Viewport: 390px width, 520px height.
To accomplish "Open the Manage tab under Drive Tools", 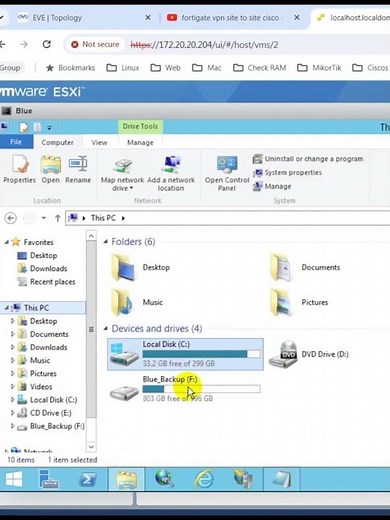I will 140,142.
